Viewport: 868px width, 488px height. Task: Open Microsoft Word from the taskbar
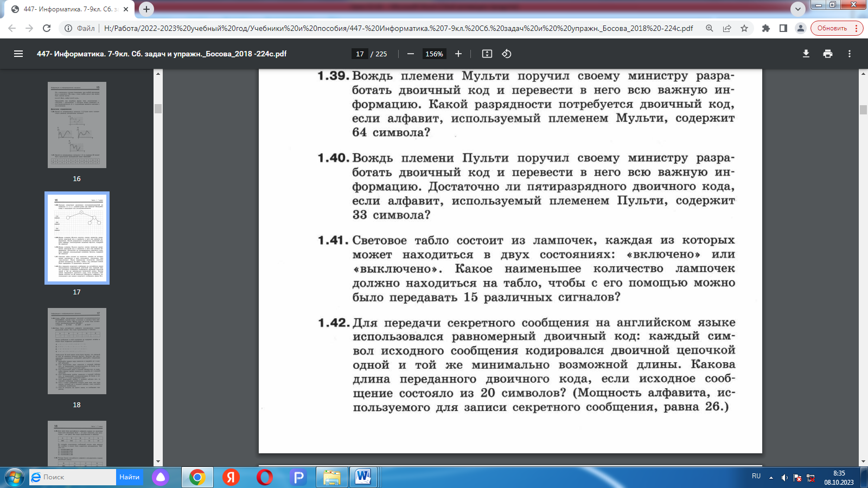click(x=363, y=477)
